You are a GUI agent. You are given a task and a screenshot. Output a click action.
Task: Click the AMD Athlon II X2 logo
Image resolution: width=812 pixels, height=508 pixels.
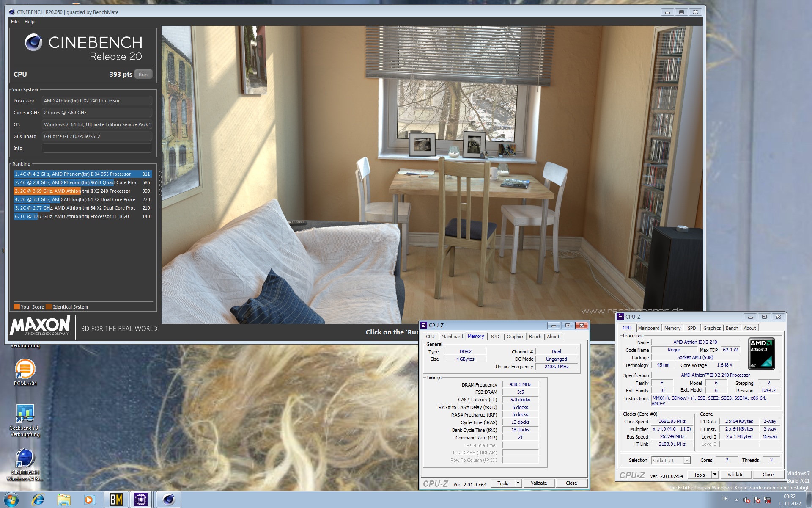point(761,353)
